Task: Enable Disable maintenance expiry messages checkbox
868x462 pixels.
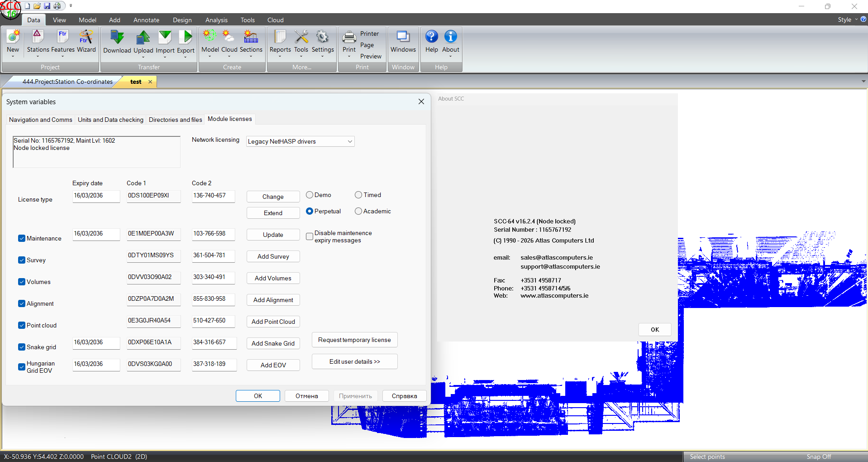Action: (310, 236)
